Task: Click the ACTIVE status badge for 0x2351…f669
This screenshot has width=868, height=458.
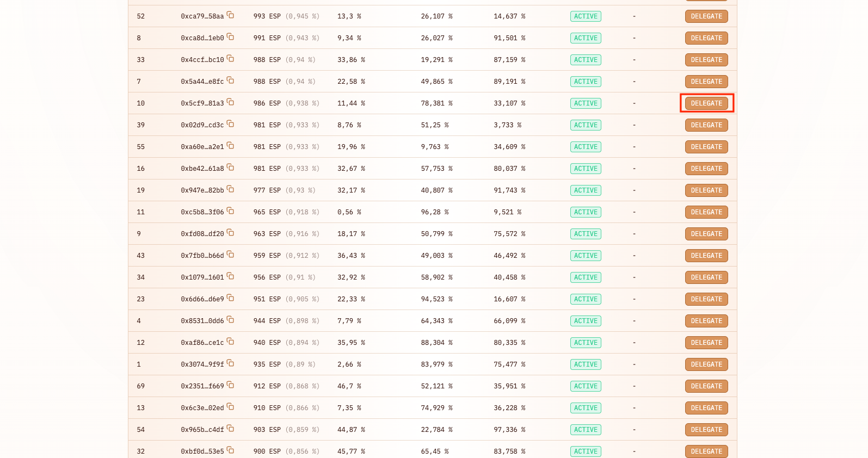Action: point(586,386)
